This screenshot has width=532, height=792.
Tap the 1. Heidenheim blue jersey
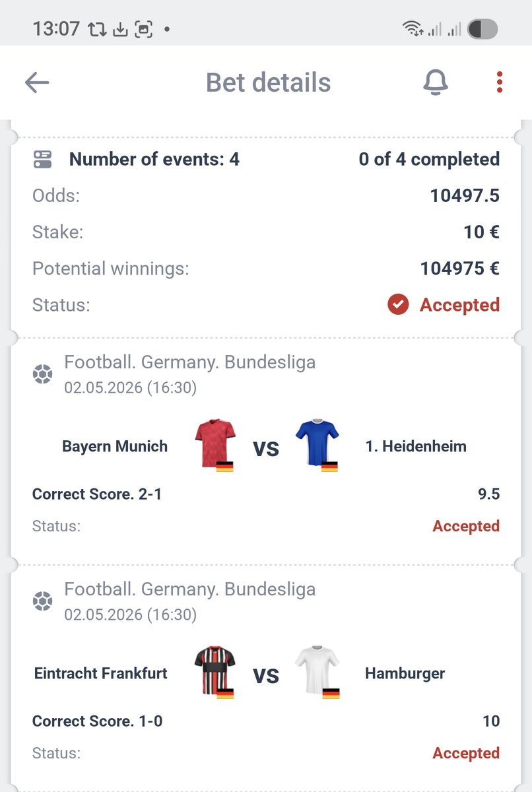[x=317, y=445]
